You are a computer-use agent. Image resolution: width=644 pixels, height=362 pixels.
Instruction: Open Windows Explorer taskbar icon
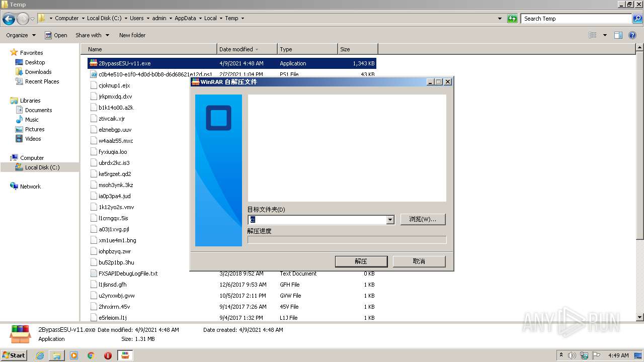57,355
